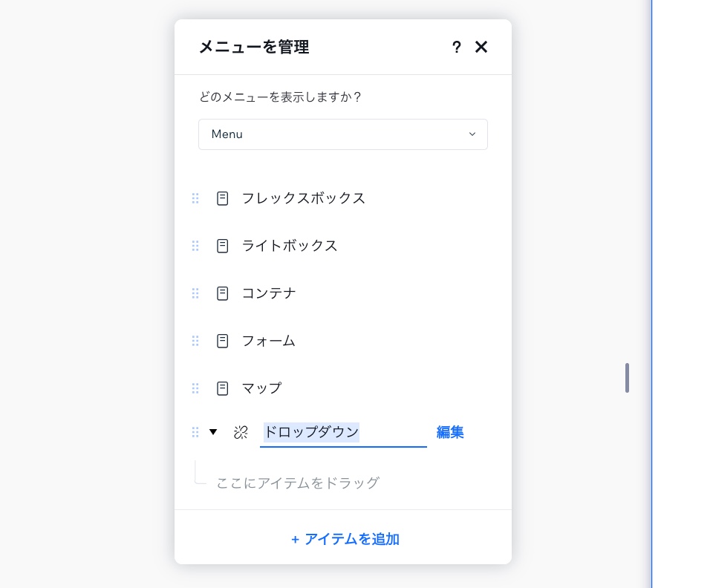Click the 編集 link
The width and height of the screenshot is (713, 588).
(x=450, y=432)
